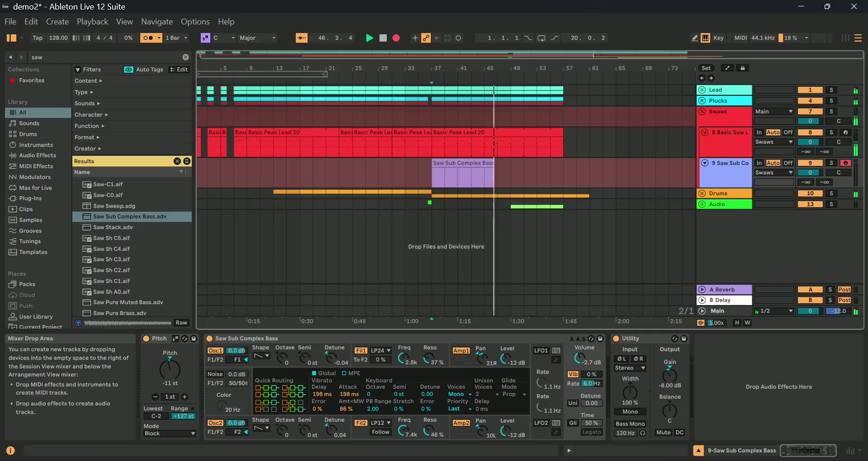Viewport: 868px width, 461px height.
Task: Click the Tap tempo button
Action: point(38,38)
